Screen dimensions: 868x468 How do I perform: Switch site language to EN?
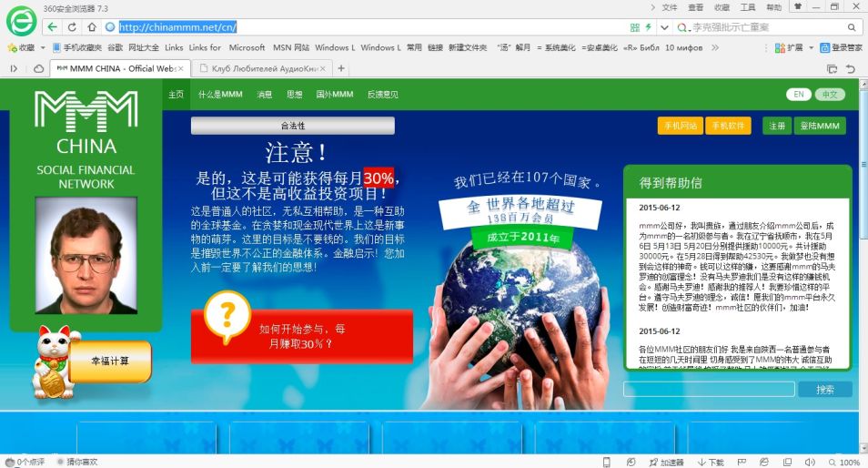click(798, 94)
